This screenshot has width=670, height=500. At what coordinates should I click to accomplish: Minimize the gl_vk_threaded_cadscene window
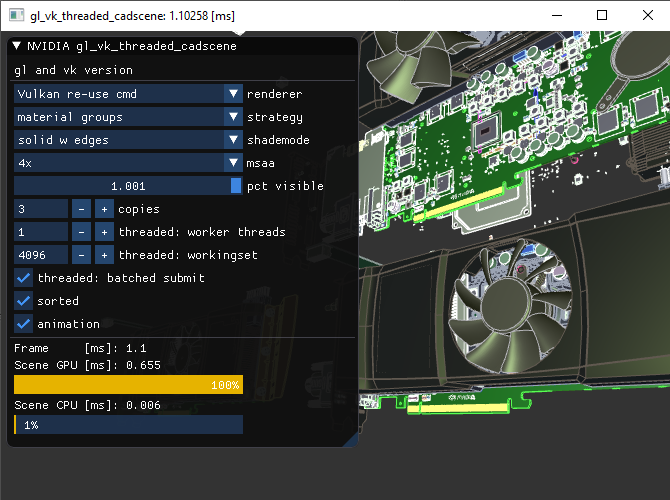coord(557,15)
